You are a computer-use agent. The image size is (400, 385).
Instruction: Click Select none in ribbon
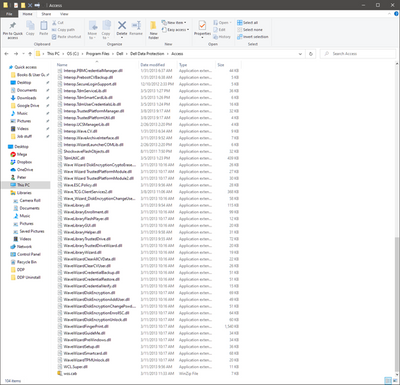pyautogui.click(x=250, y=30)
